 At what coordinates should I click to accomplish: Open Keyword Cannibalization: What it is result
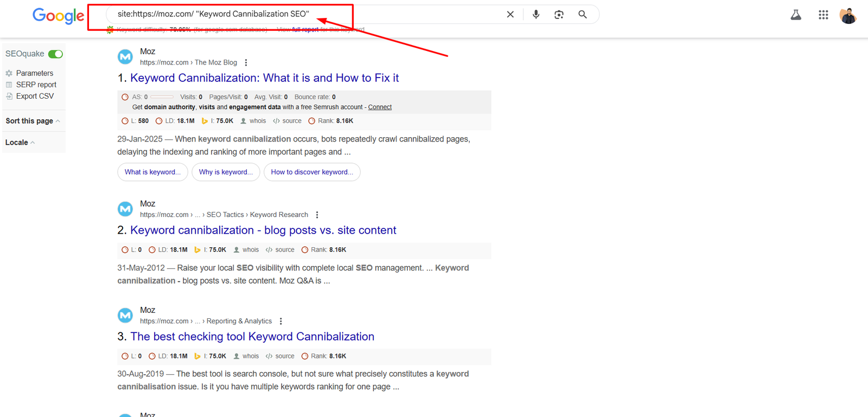tap(264, 78)
